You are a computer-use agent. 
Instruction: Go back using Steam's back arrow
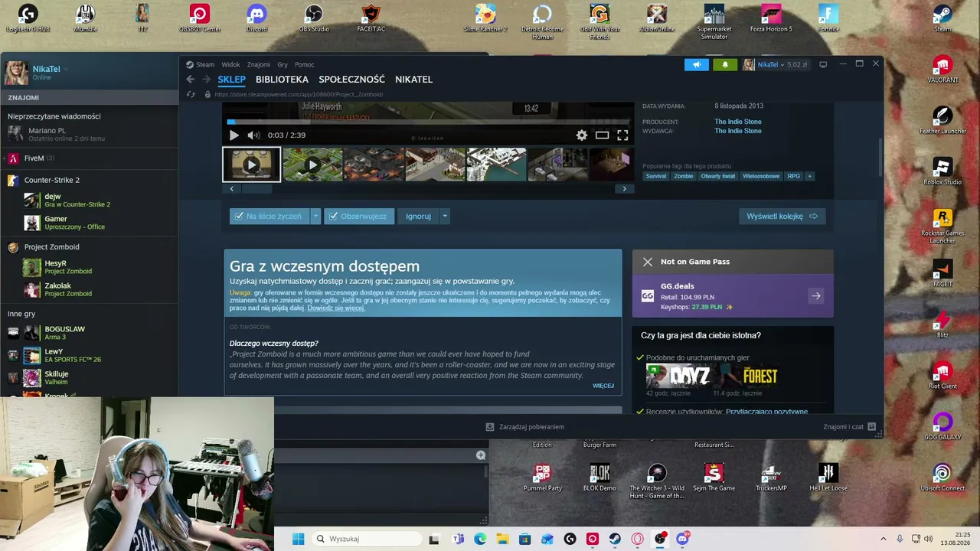(x=191, y=80)
